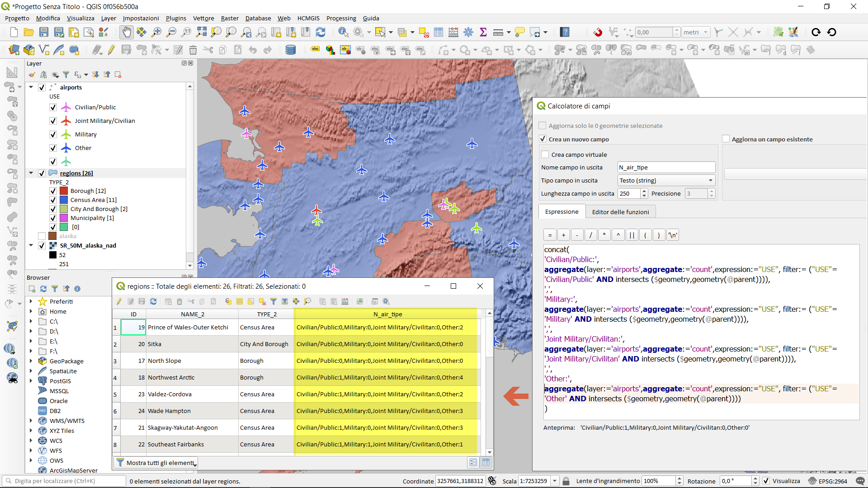Click the Identify Features tool icon
The height and width of the screenshot is (488, 868).
(343, 32)
